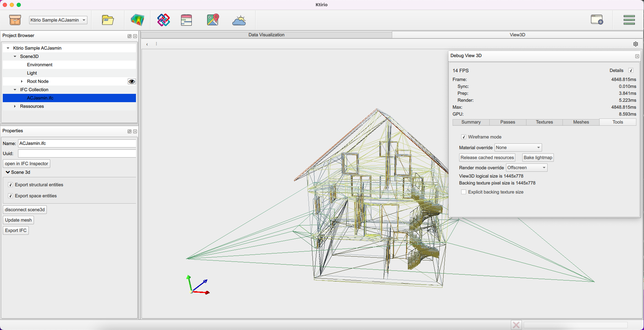
Task: Open the IFC import tool in the toolbar
Action: (163, 20)
